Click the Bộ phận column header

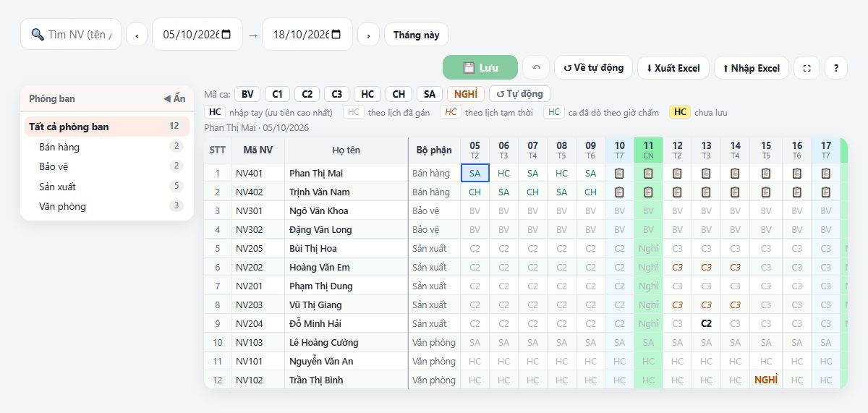(434, 150)
